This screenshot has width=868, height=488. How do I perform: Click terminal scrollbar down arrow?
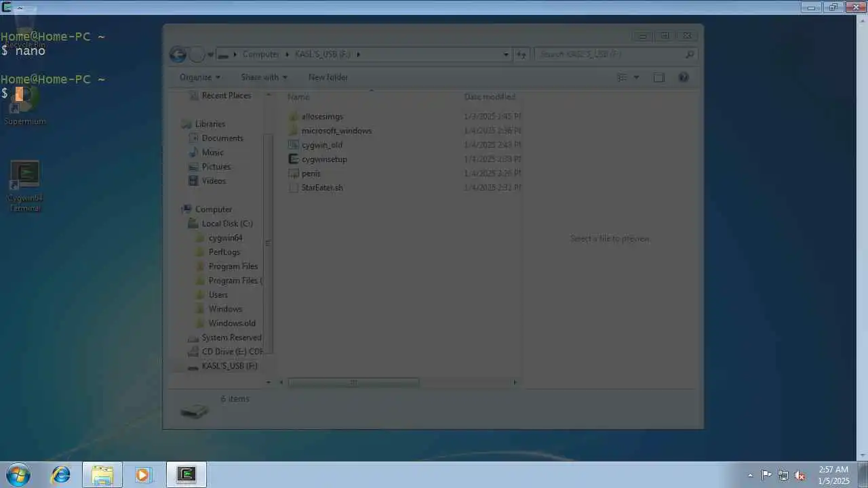tap(862, 455)
